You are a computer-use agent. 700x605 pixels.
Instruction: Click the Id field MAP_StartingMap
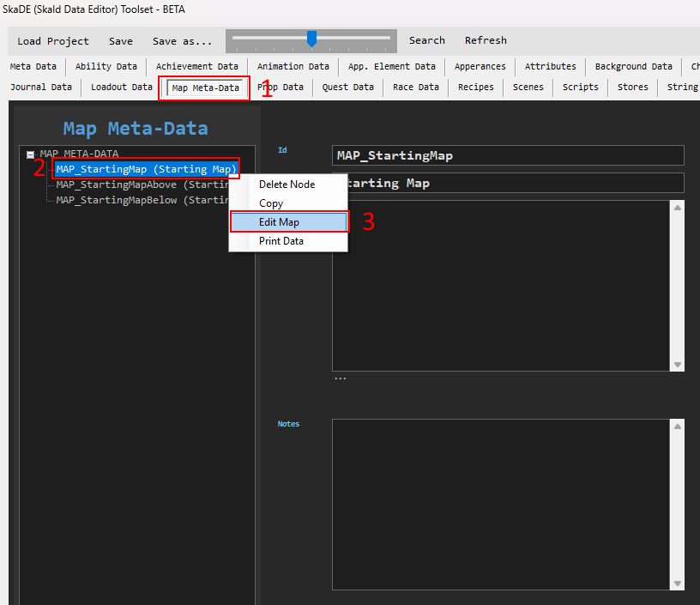[508, 155]
